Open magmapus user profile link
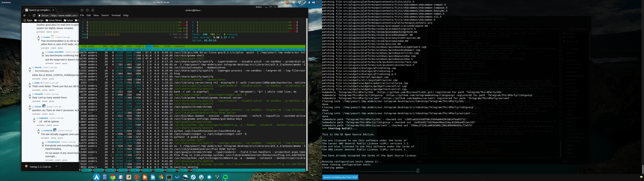This screenshot has width=644, height=181. tap(44, 118)
